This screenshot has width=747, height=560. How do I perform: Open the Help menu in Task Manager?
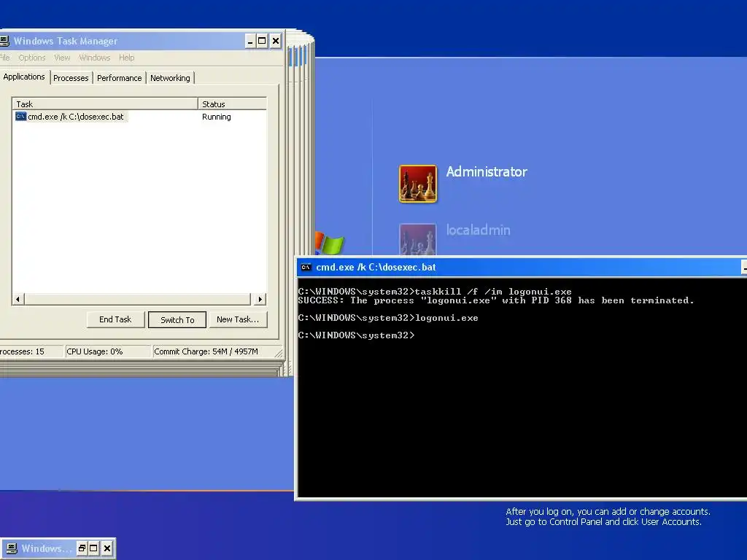click(127, 58)
